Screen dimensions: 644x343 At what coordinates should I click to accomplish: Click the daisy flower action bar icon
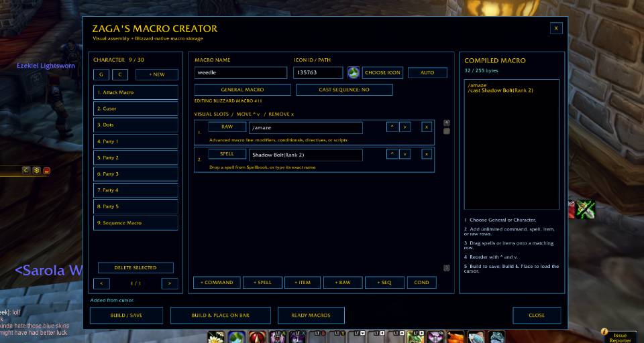coord(216,337)
